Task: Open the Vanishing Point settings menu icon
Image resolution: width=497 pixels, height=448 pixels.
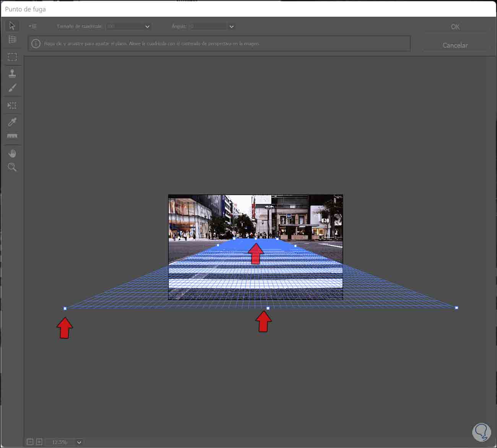Action: (33, 26)
